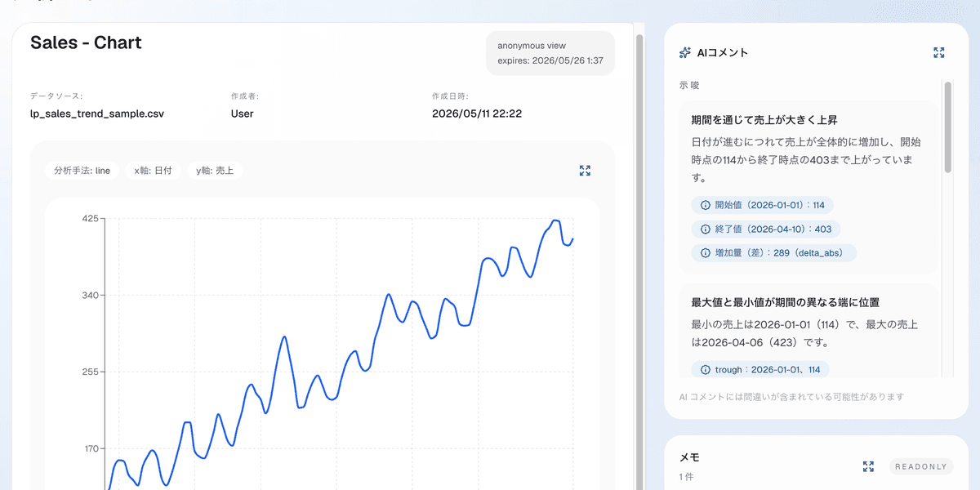Click info icon on trough chip
Image resolution: width=980 pixels, height=490 pixels.
pyautogui.click(x=706, y=370)
